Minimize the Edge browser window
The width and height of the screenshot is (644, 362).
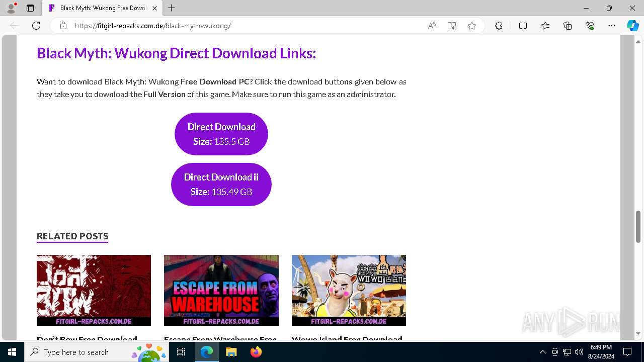586,8
